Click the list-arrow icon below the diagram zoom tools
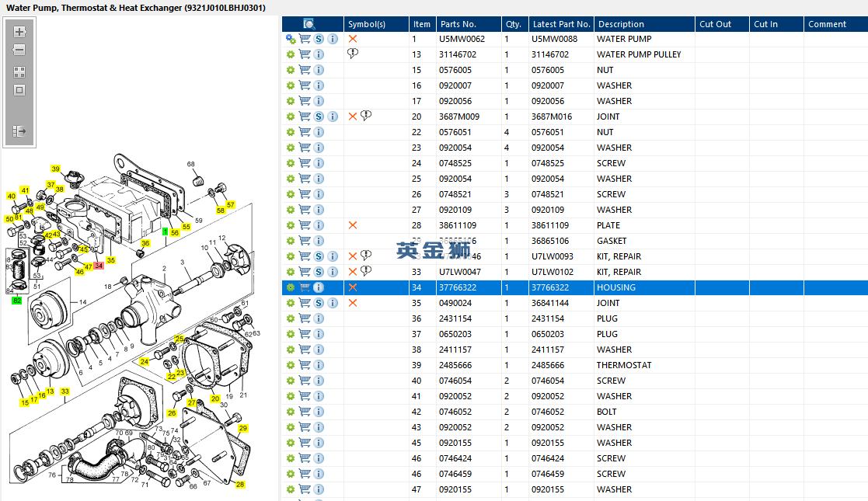The height and width of the screenshot is (501, 868). [x=19, y=131]
